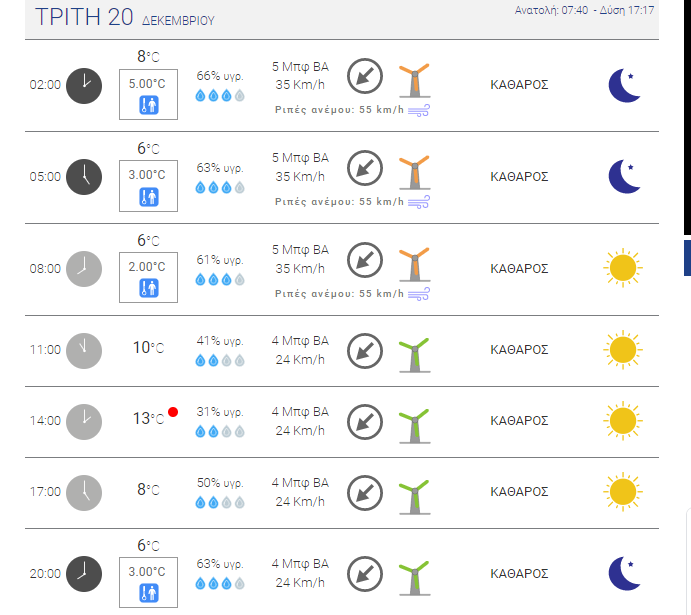Click the moon icon in the 20:00 row
The image size is (691, 615).
pyautogui.click(x=625, y=574)
